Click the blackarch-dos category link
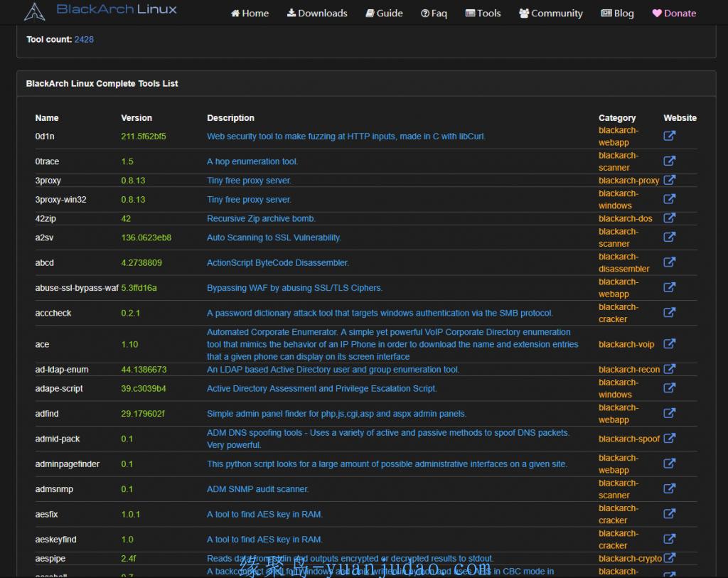The image size is (728, 578). point(626,219)
